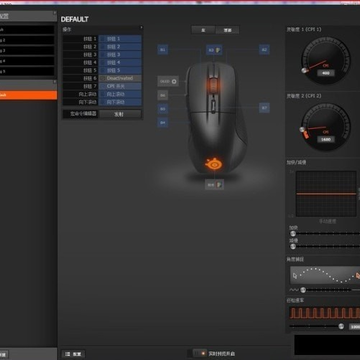Collapse the top left sidebar section header arrow

pos(55,13)
